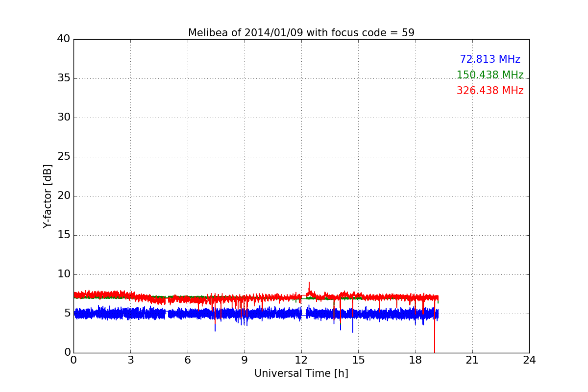Image resolution: width=588 pixels, height=392 pixels.
Task: Click the 'Universal Time [h]' axis label
Action: point(301,373)
